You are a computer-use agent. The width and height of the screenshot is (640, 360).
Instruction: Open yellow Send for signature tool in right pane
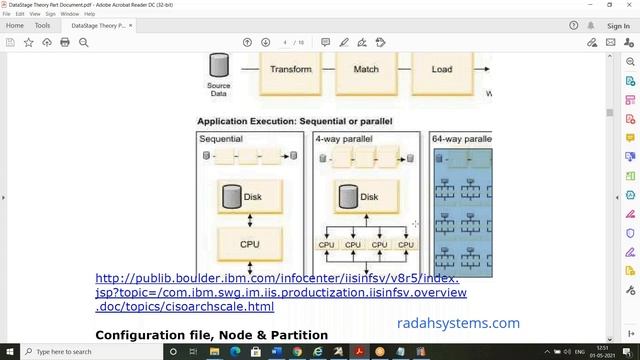pos(630,271)
